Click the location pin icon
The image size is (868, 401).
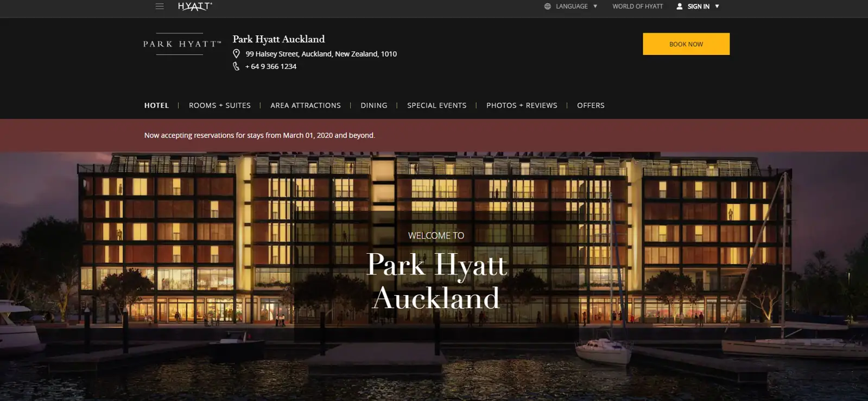[236, 54]
